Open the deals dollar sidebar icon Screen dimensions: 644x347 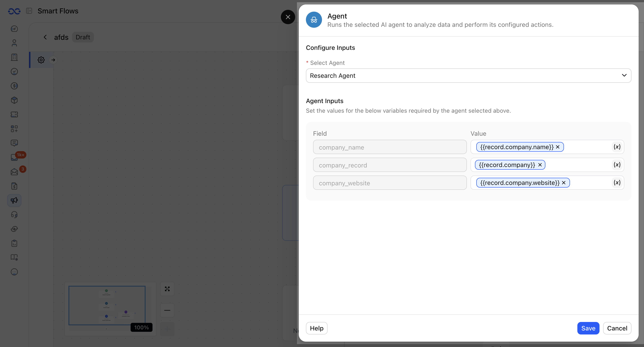click(14, 86)
